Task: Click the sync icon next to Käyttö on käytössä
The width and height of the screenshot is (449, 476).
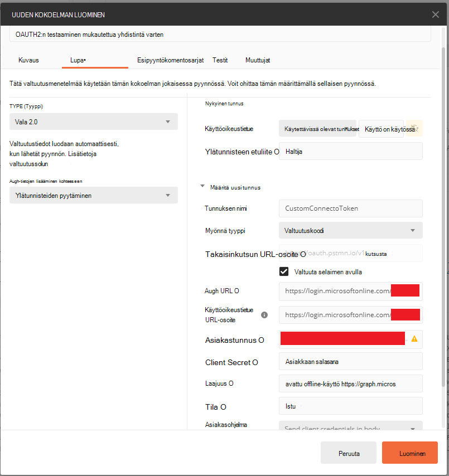Action: pos(414,128)
